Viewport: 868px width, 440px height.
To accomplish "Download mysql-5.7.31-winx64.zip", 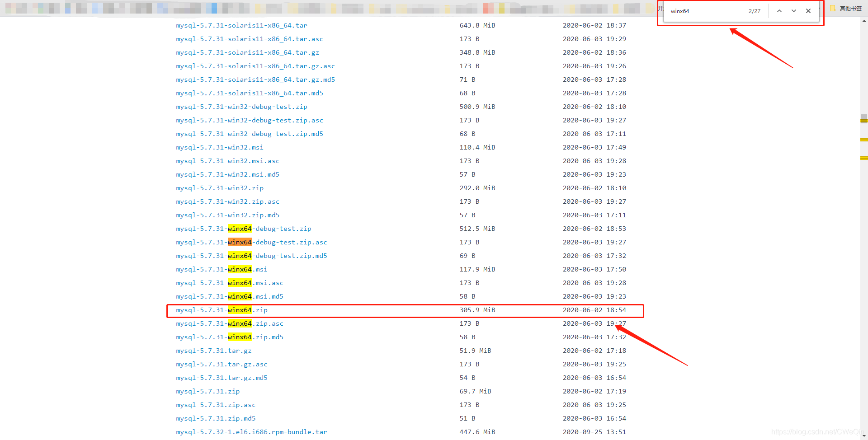I will click(x=222, y=310).
